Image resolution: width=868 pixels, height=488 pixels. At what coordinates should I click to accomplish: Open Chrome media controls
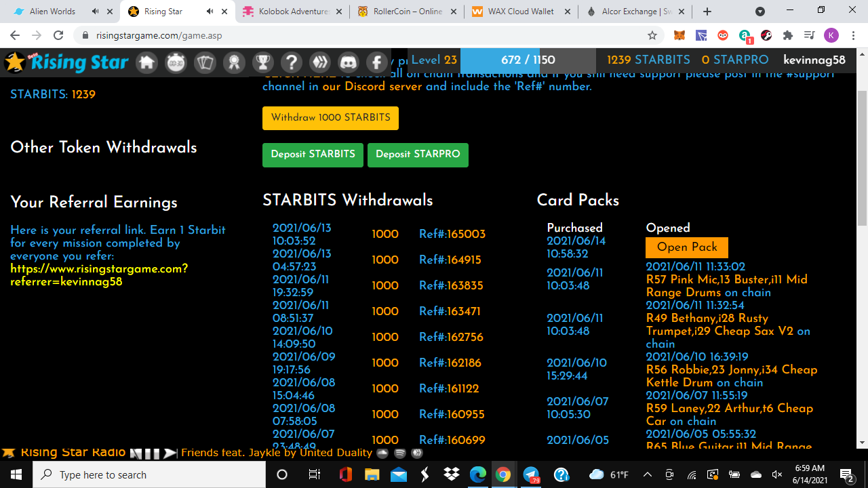809,35
